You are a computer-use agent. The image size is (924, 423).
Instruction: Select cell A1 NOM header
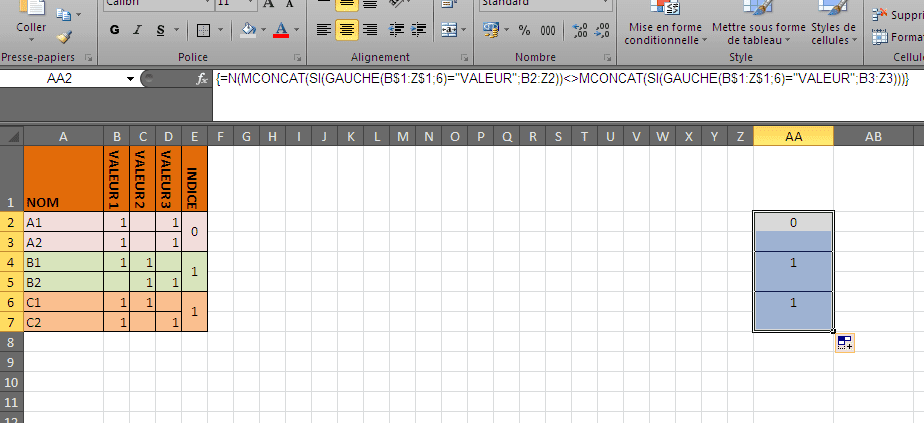pyautogui.click(x=64, y=179)
